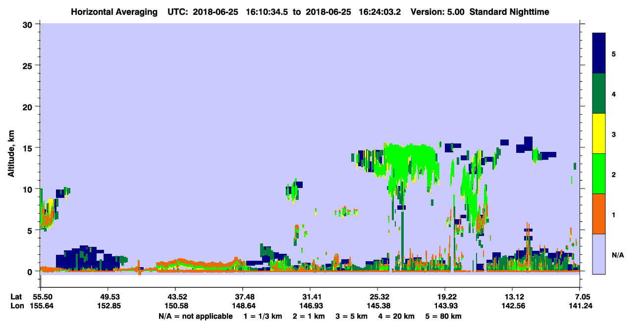
Task: Click the yellow color bar segment labeled 3
Action: point(599,134)
